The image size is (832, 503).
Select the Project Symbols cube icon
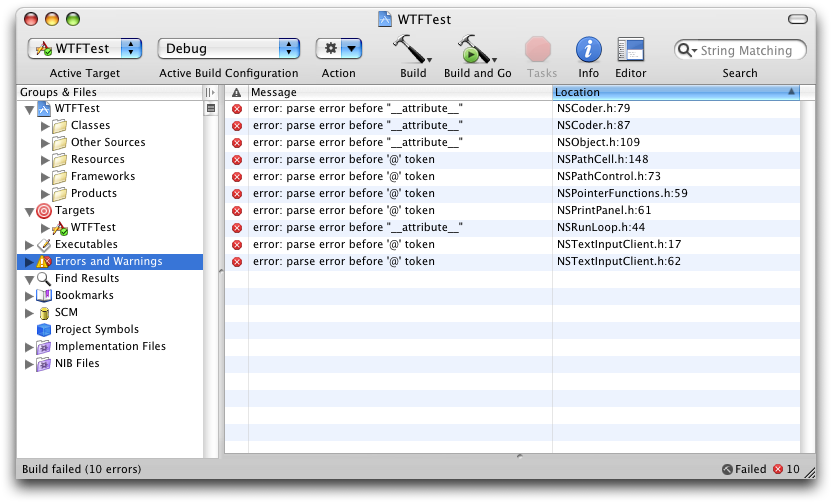pos(44,329)
